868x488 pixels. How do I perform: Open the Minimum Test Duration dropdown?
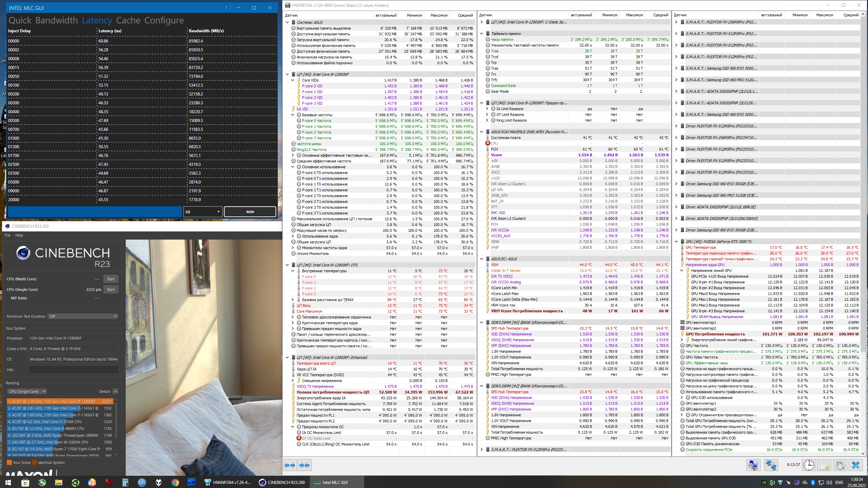pyautogui.click(x=83, y=316)
